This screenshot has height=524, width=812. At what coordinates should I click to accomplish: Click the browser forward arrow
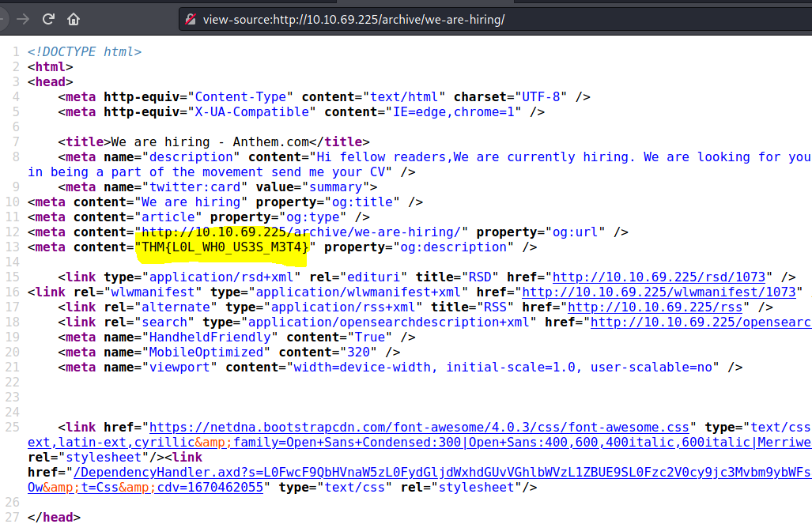[23, 19]
